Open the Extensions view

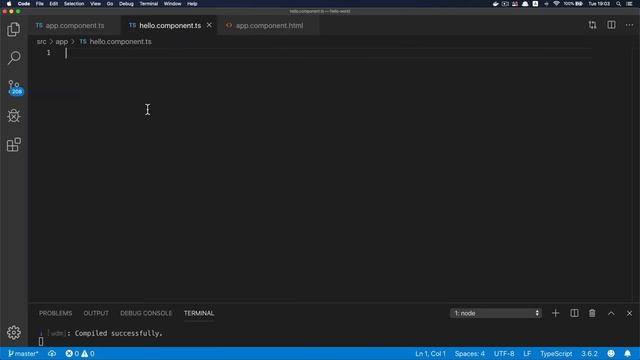click(x=14, y=144)
